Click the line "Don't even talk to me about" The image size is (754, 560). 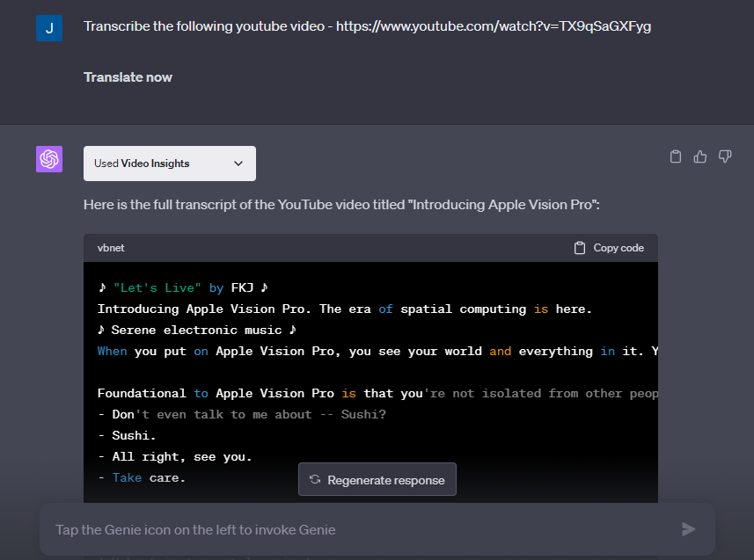[x=242, y=414]
